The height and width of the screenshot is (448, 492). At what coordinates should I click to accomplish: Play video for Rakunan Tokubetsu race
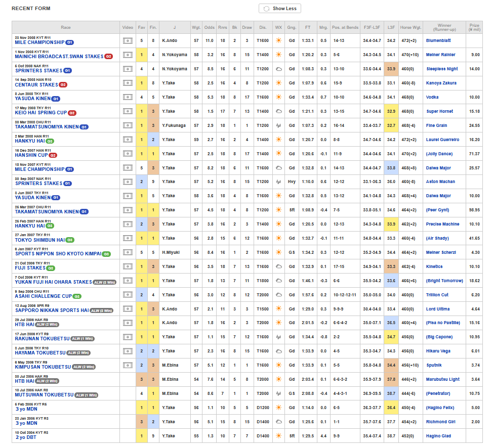point(128,337)
